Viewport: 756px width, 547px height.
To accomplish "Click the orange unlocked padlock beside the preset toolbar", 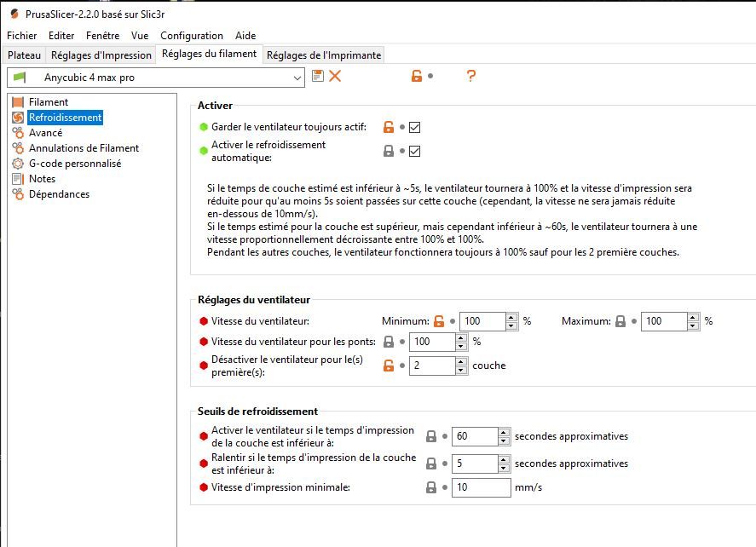I will point(417,76).
